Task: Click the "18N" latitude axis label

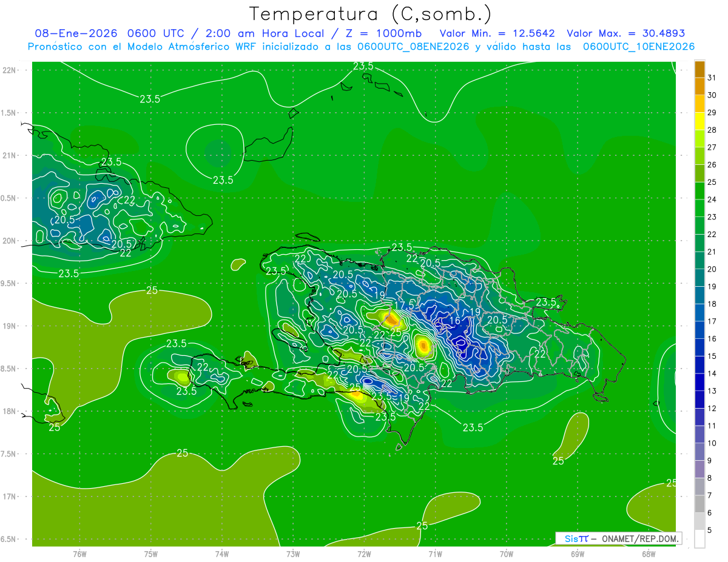Action: tap(10, 411)
